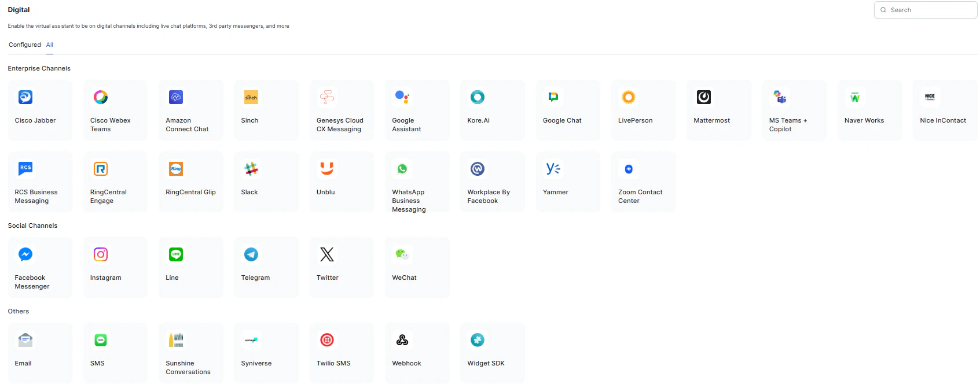Select the RCS Business Messaging icon

point(25,169)
